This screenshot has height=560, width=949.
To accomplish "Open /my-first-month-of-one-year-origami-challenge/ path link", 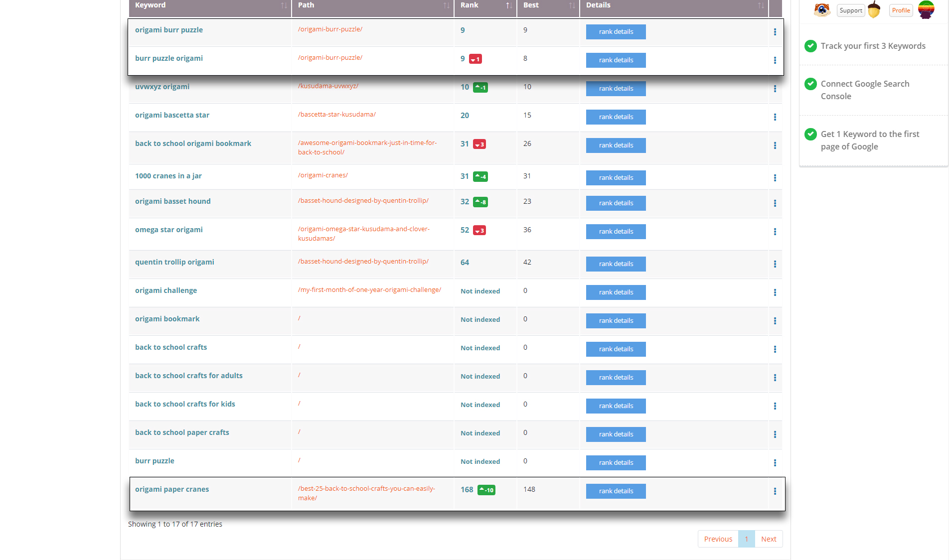I will (x=369, y=290).
